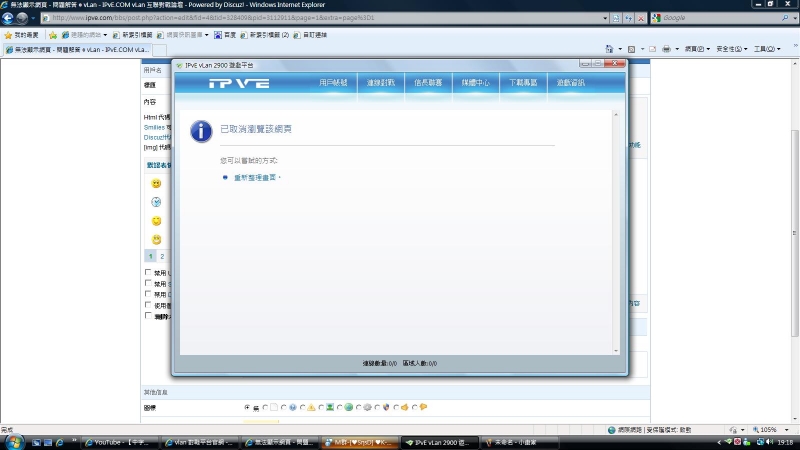This screenshot has height=450, width=800.
Task: Open the 用戶帳號 tab in IPvE
Action: pyautogui.click(x=333, y=83)
